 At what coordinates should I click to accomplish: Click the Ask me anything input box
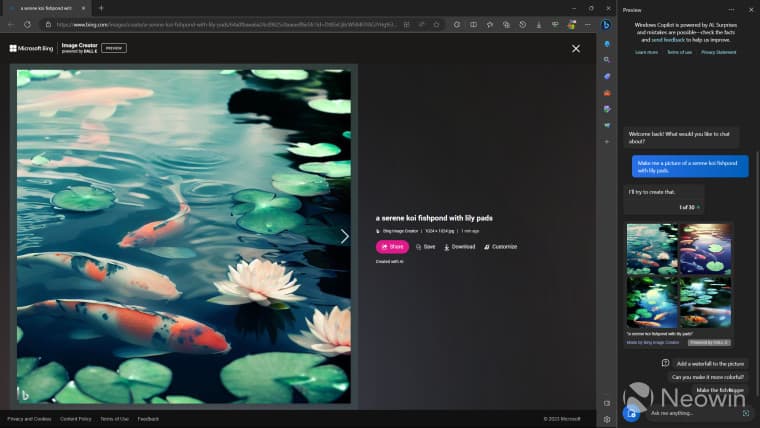point(692,412)
